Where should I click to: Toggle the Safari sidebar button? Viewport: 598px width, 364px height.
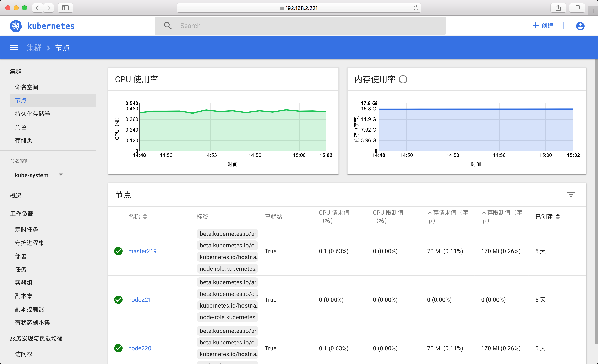(x=65, y=8)
